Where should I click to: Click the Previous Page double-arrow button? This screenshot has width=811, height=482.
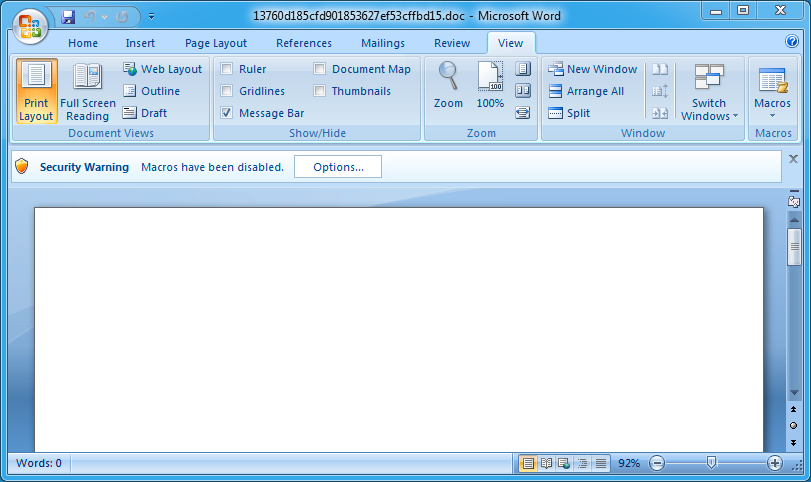[793, 410]
